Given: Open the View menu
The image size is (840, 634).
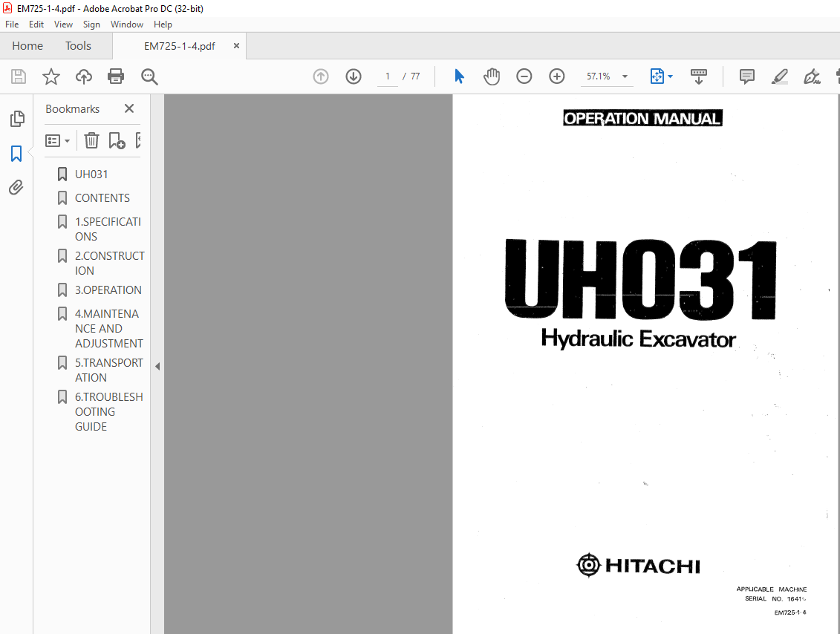Looking at the screenshot, I should [63, 24].
